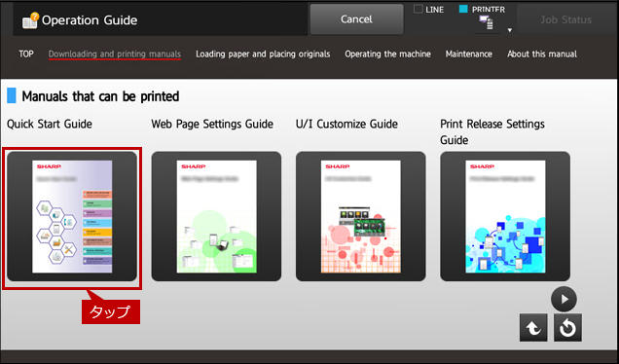Tap the Web Page Settings Guide title
Image resolution: width=619 pixels, height=364 pixels.
212,124
